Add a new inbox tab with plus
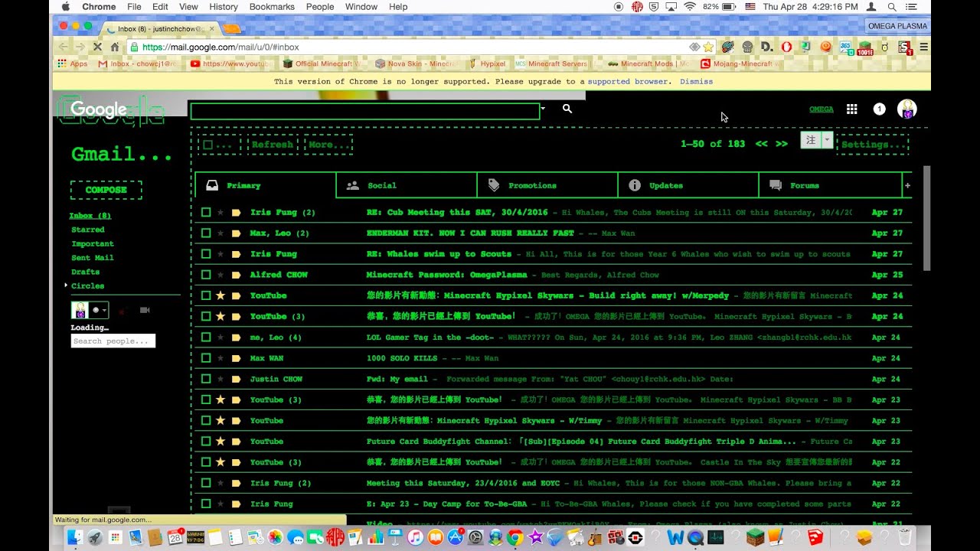 coord(907,185)
